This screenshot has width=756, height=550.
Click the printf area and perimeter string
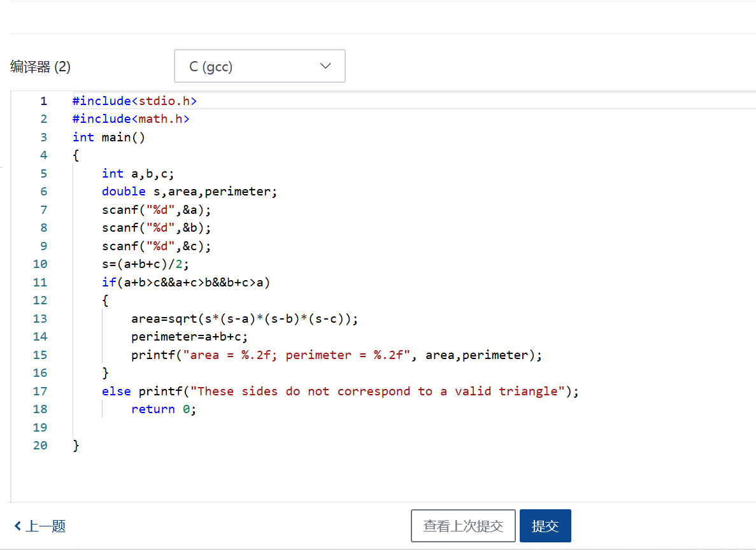[x=293, y=355]
